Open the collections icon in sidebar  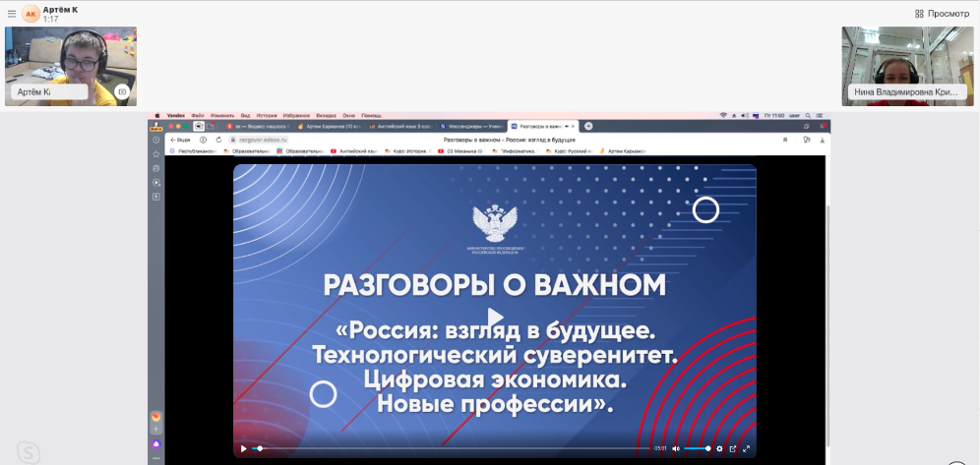coord(156,168)
